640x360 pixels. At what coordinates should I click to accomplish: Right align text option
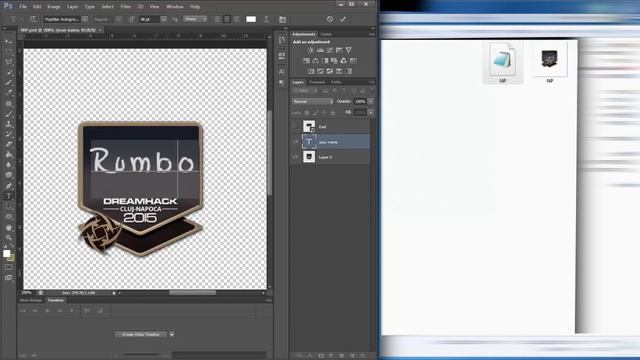(x=236, y=19)
